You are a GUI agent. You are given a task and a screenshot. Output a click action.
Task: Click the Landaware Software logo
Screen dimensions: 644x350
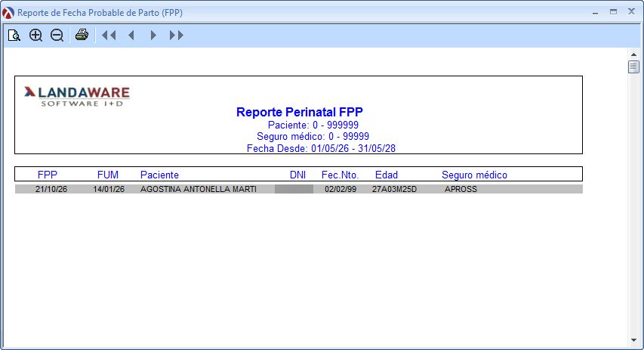pos(77,96)
